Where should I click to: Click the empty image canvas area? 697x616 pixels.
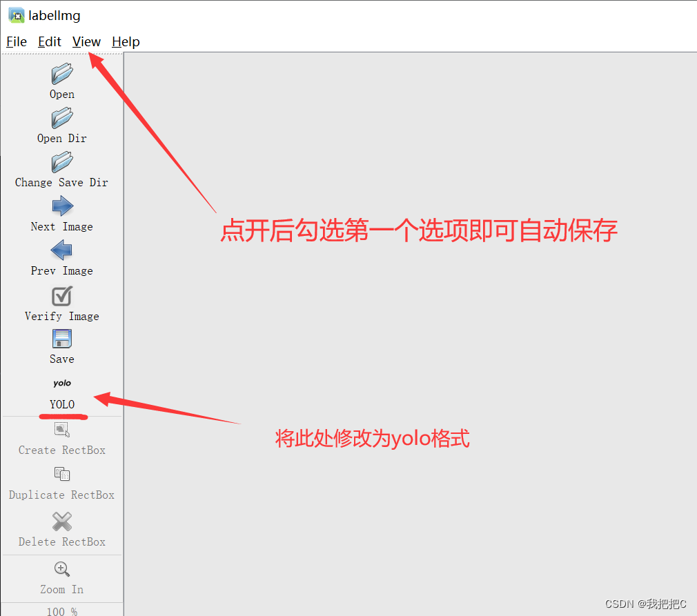pyautogui.click(x=410, y=333)
